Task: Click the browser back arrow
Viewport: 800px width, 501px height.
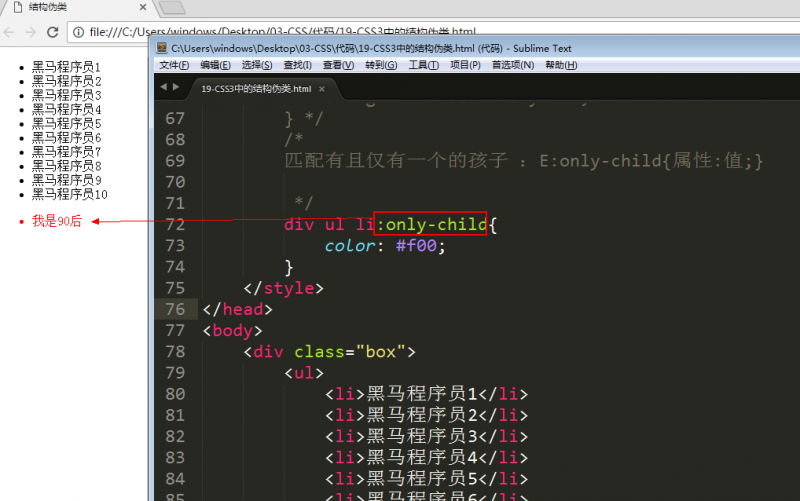Action: (10, 32)
